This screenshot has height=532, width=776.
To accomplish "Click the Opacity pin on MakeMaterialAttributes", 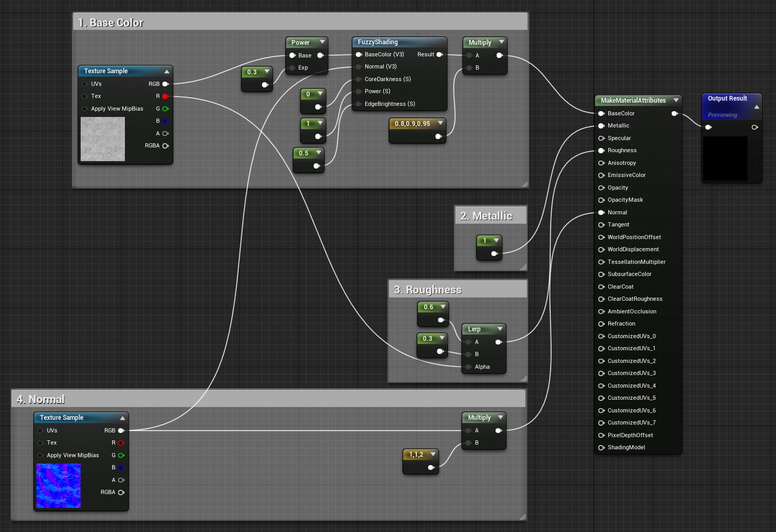I will tap(601, 188).
